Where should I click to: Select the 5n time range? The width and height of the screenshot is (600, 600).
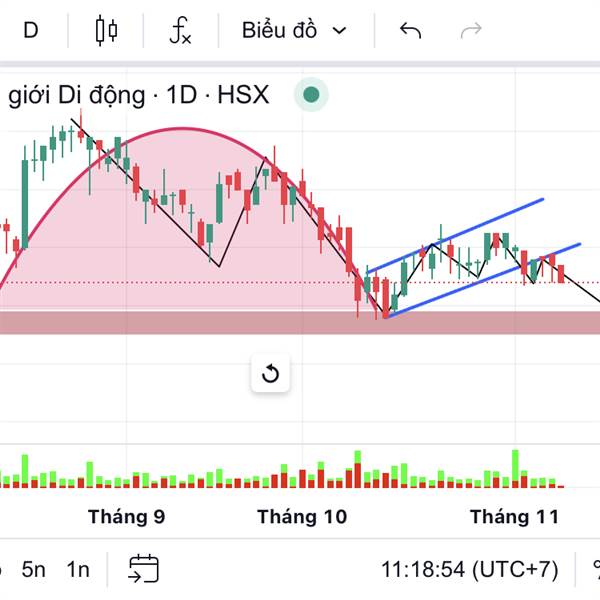pyautogui.click(x=34, y=569)
